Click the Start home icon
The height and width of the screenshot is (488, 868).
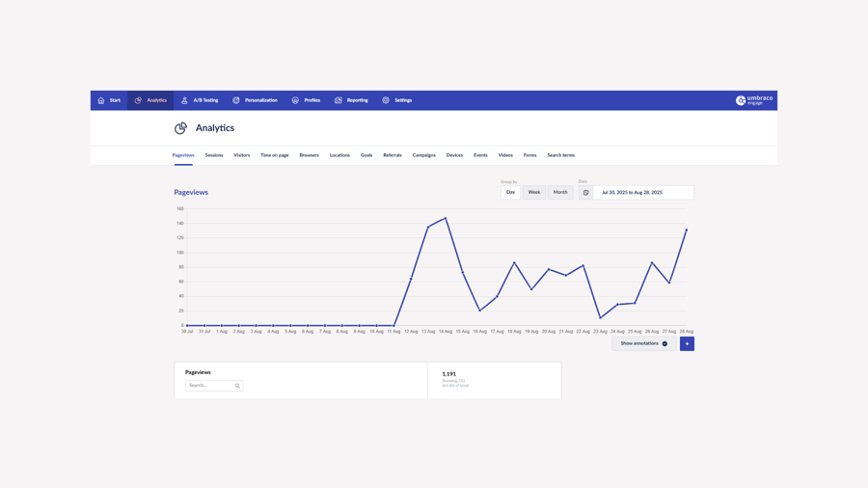(101, 100)
